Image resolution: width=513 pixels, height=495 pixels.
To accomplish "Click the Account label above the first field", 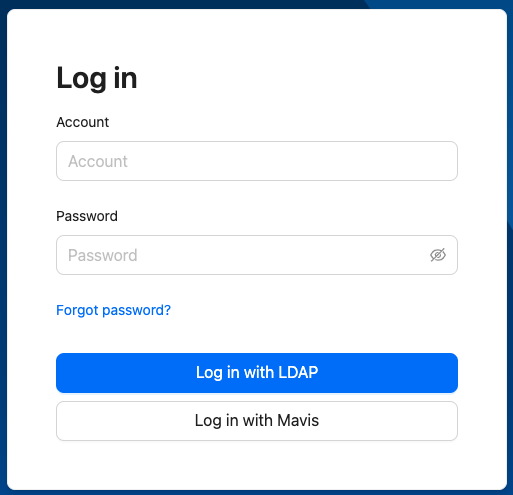I will tap(82, 122).
